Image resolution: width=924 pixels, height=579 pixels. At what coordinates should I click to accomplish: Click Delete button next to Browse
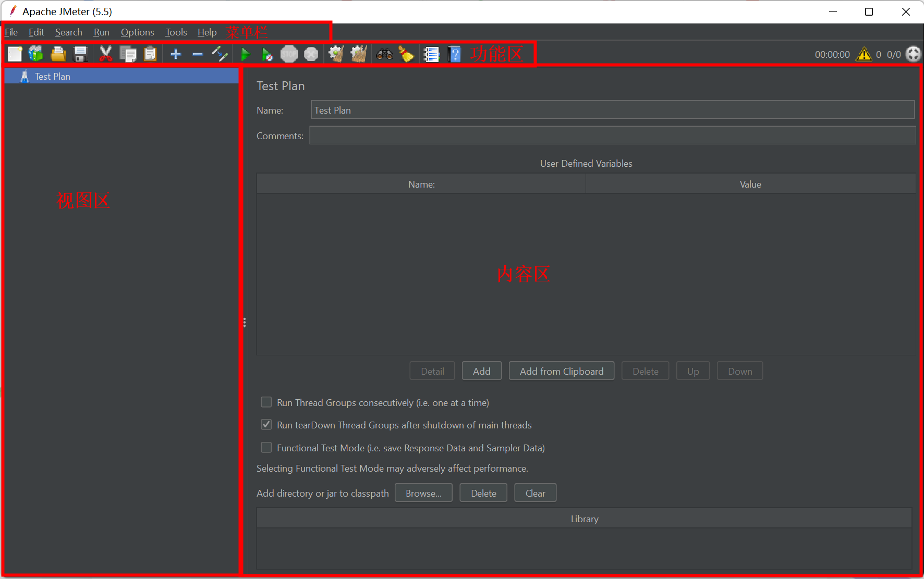pos(483,493)
